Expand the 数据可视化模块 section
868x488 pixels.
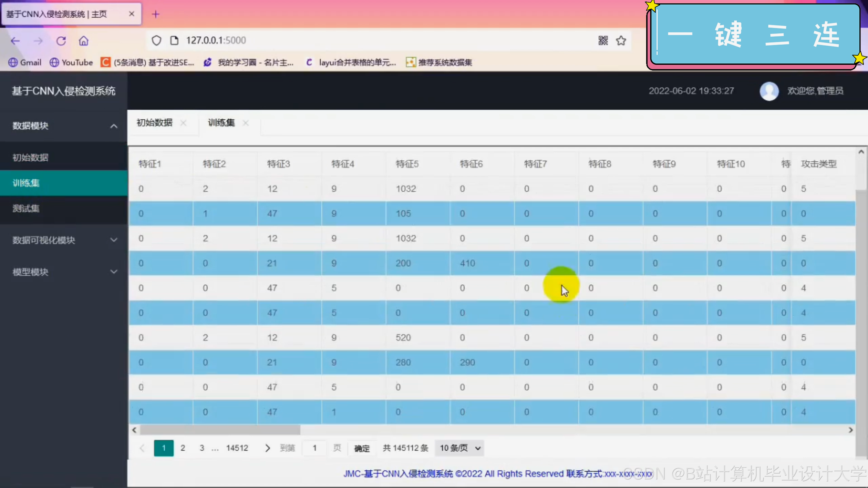[x=63, y=240]
